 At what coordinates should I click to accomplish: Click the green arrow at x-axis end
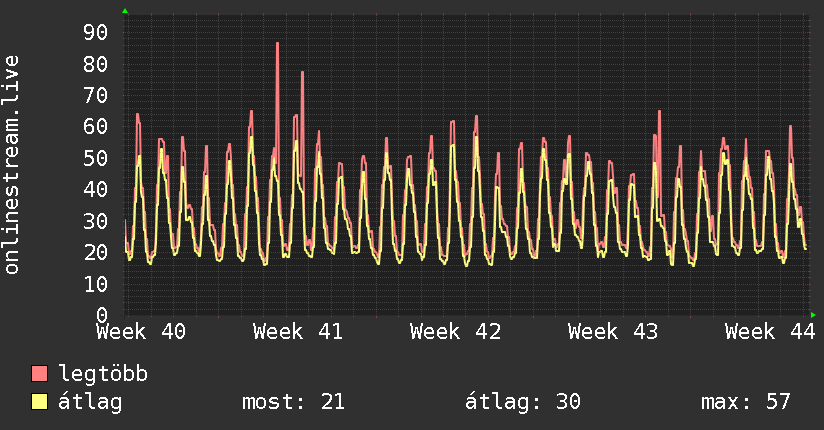coord(813,315)
